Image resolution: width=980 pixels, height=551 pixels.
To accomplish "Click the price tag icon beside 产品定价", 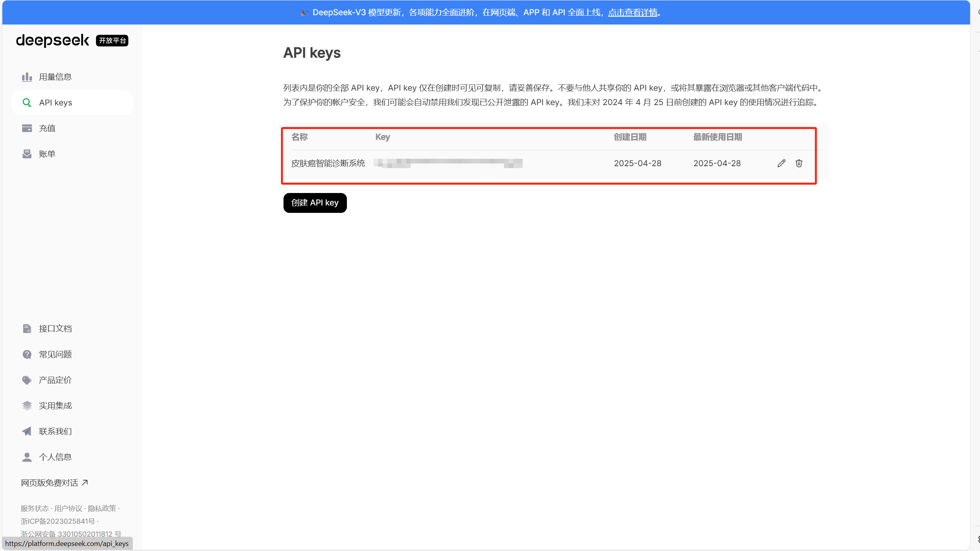I will (x=27, y=380).
